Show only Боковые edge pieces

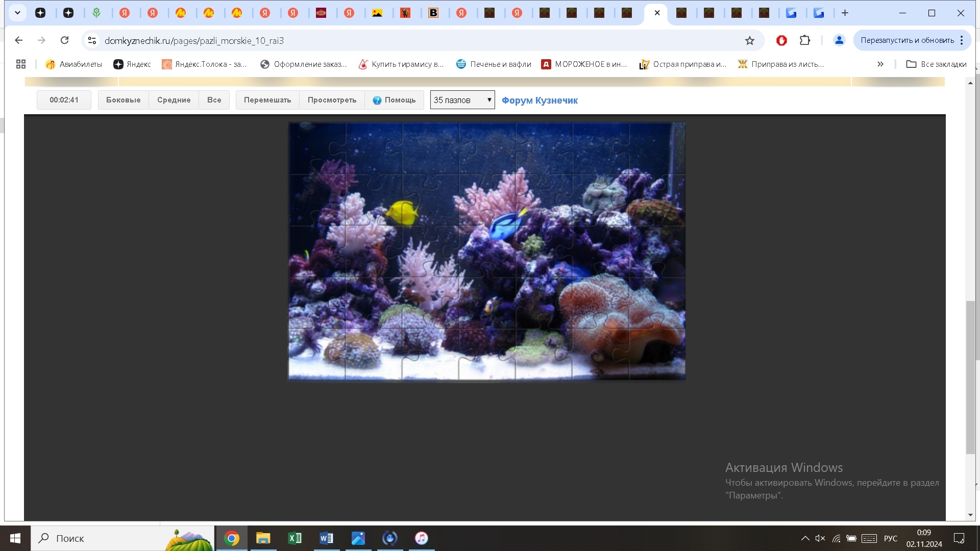coord(123,100)
